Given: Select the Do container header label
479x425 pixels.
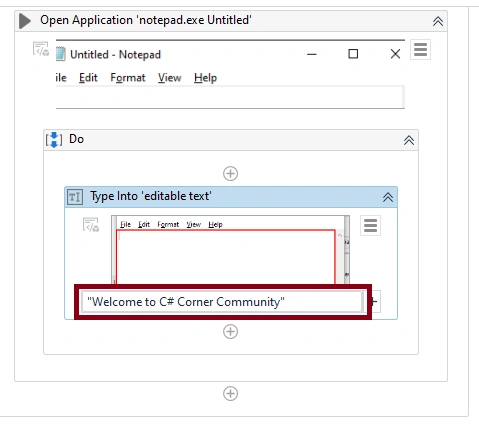Looking at the screenshot, I should tap(76, 139).
